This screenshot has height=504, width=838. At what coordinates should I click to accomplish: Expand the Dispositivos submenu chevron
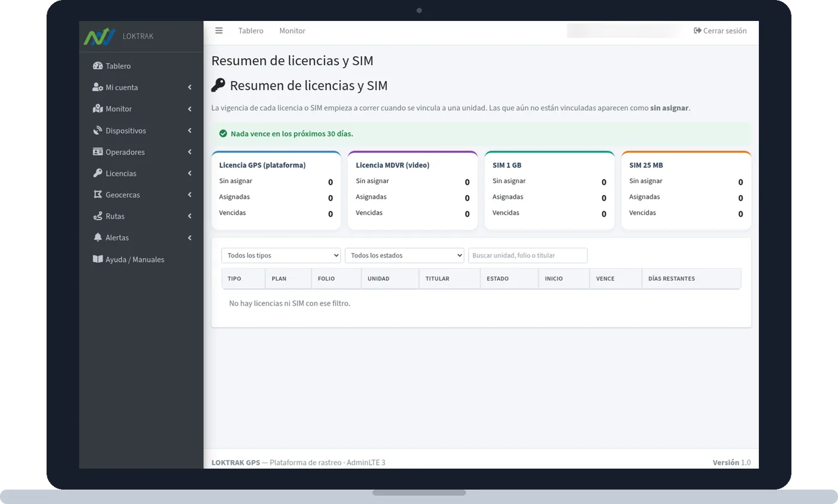190,130
